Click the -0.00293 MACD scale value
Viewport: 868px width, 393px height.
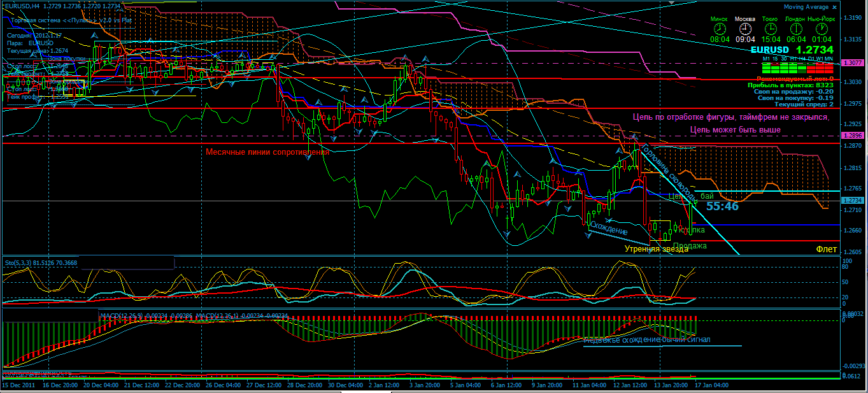click(853, 366)
